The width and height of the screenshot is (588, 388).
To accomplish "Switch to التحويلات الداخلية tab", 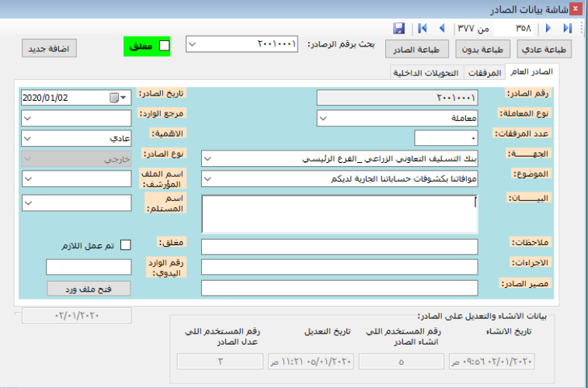I will click(x=426, y=73).
